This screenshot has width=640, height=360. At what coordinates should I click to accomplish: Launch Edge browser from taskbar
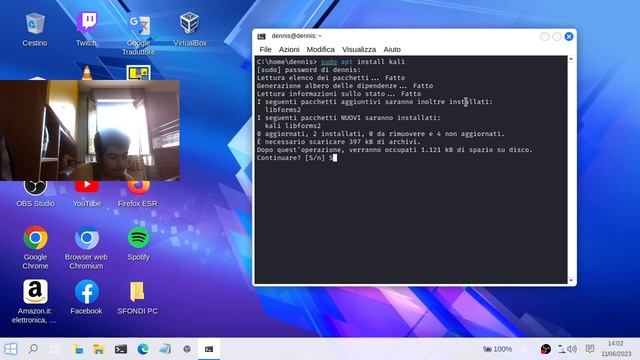[x=143, y=349]
